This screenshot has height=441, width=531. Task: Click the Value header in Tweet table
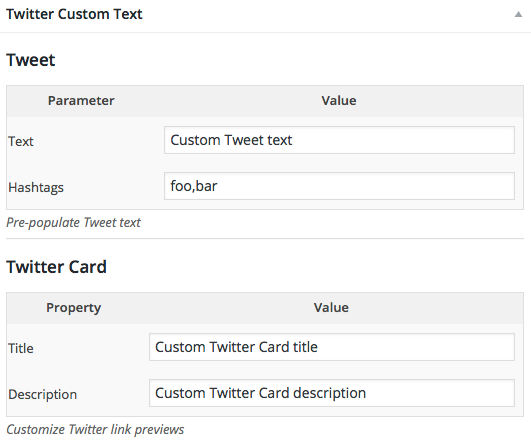(x=339, y=101)
